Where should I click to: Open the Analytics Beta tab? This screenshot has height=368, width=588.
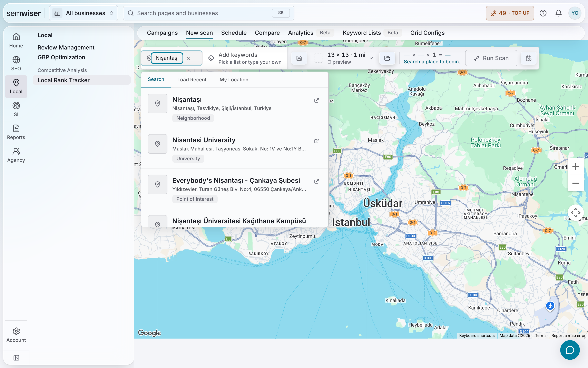point(311,33)
